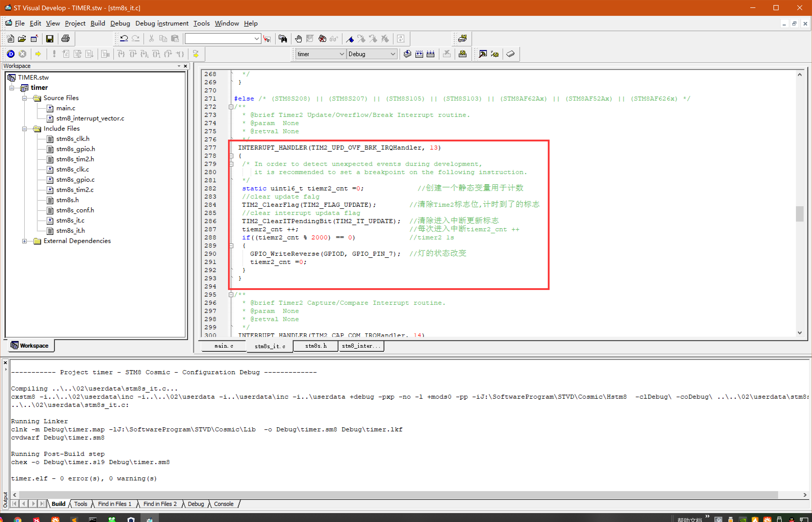Open Find in Files with the binoculars icon
Image resolution: width=812 pixels, height=522 pixels.
coord(283,39)
